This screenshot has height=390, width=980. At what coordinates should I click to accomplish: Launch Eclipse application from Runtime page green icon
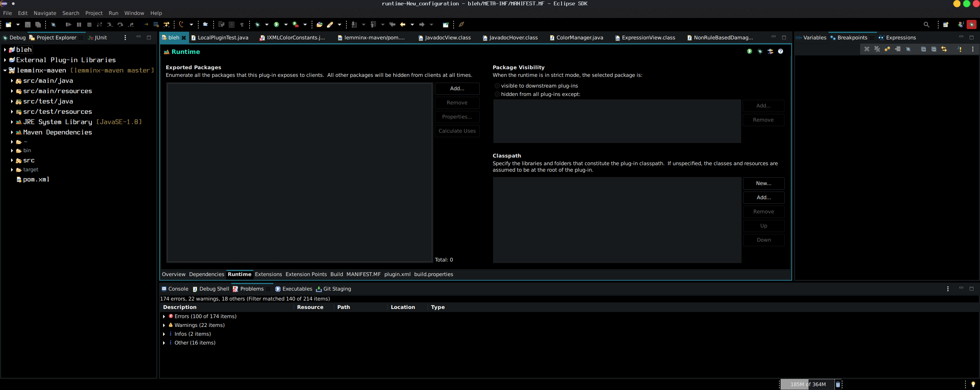click(x=750, y=51)
